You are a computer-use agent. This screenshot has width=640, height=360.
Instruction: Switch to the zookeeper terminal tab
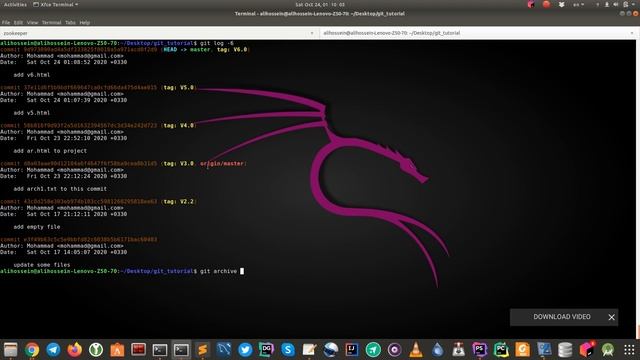point(160,33)
